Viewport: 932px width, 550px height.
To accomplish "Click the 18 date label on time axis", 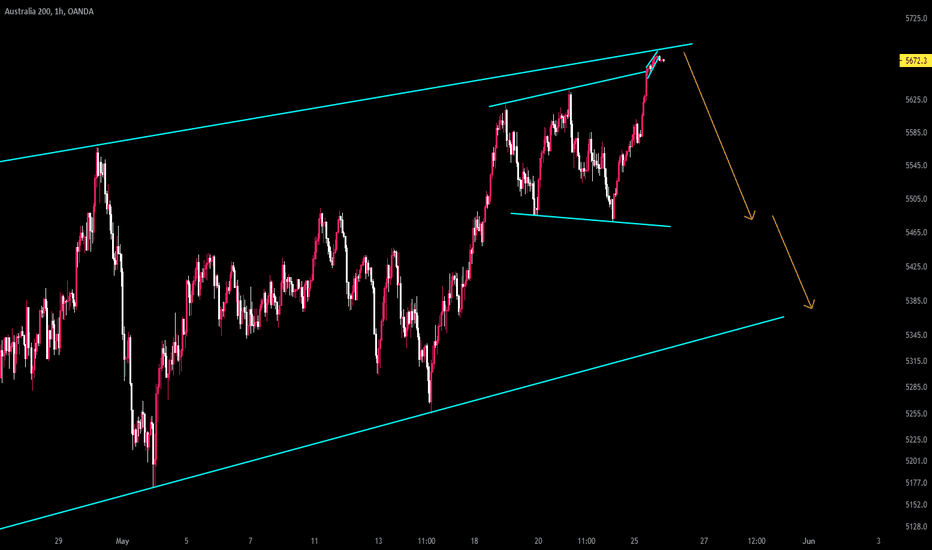I will pos(474,541).
